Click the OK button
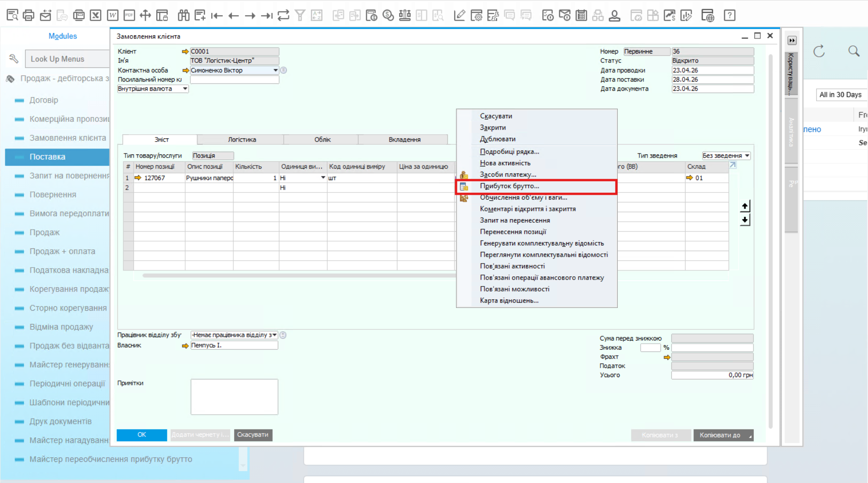Screen dimensions: 868x483 142,434
